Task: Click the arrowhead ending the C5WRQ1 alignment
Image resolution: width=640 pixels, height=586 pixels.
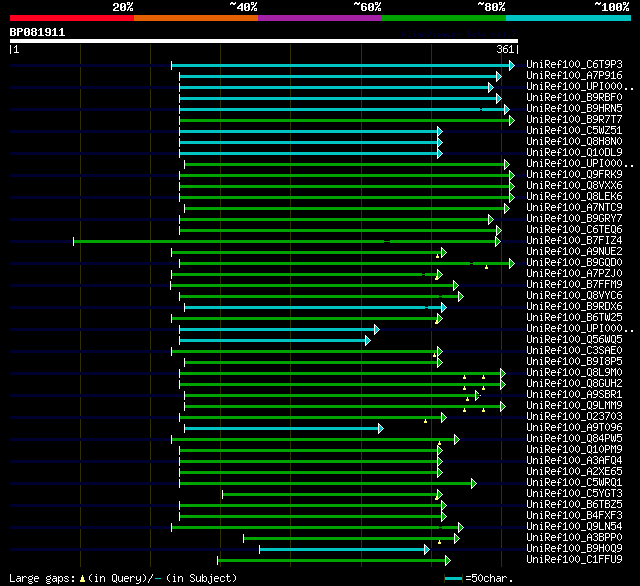Action: click(x=473, y=484)
